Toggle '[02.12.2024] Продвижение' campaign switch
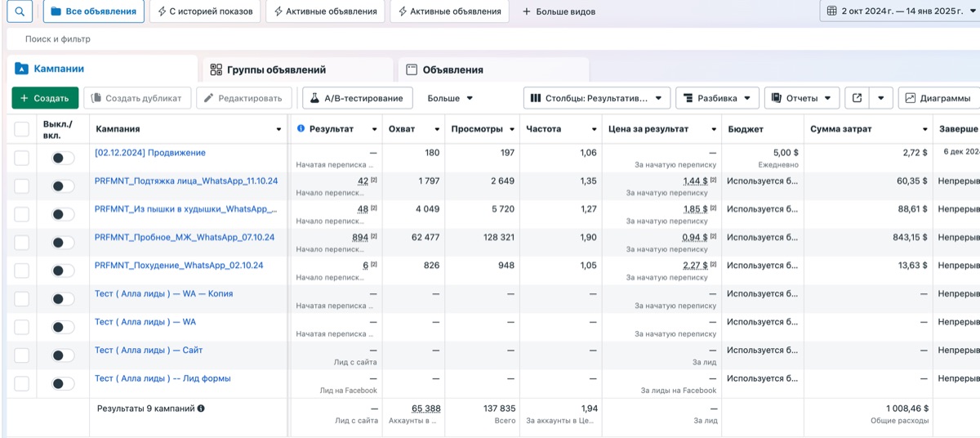Viewport: 980px width, 438px height. pos(63,158)
